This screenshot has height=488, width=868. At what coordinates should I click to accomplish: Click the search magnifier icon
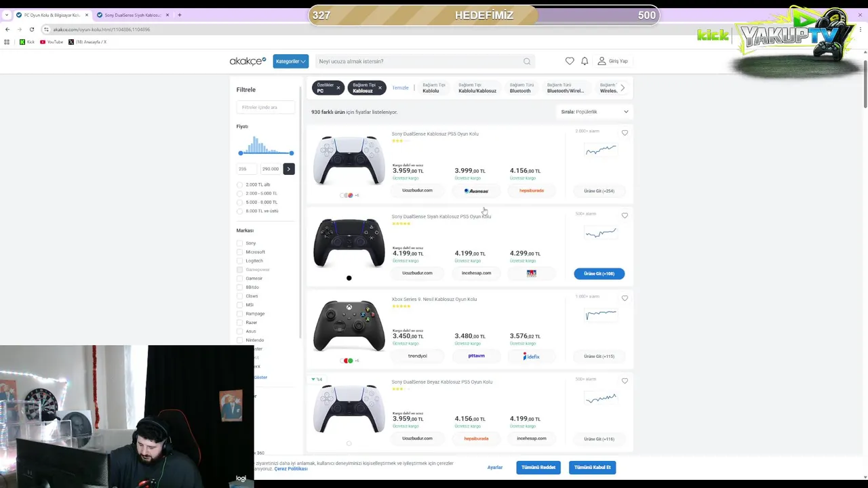(527, 61)
